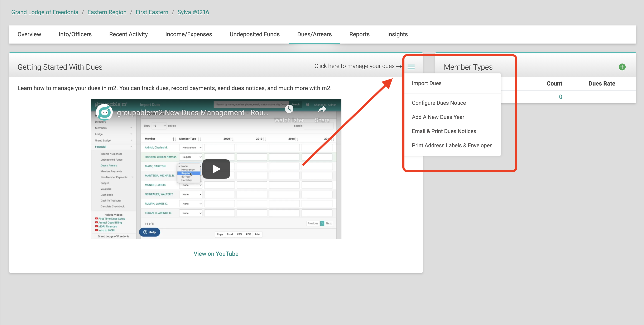Screen dimensions: 644x325
Task: Click the Count column header
Action: pyautogui.click(x=554, y=83)
